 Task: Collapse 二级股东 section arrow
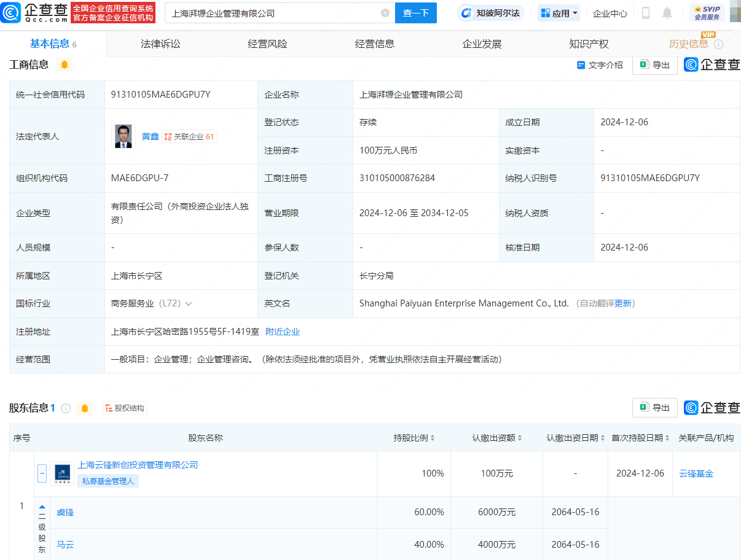pos(42,507)
